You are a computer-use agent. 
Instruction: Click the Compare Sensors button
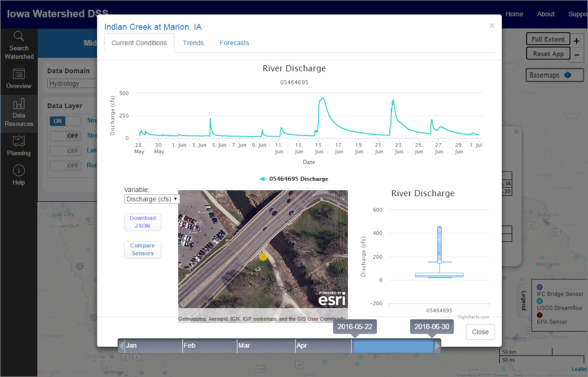point(142,249)
